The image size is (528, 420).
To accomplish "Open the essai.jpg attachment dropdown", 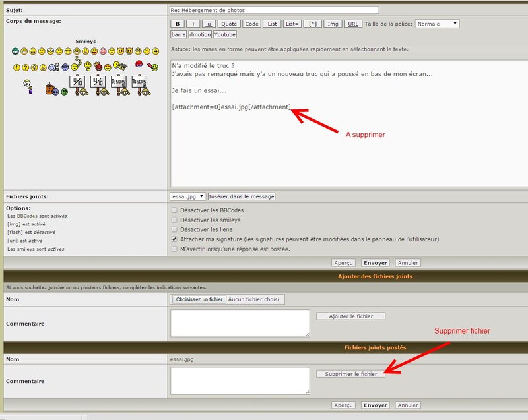I will click(x=187, y=196).
